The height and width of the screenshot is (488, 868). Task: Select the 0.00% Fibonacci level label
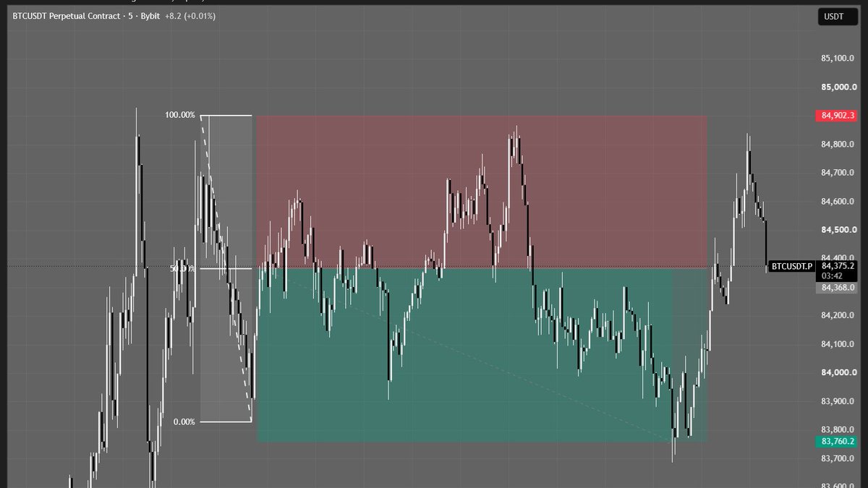pyautogui.click(x=184, y=421)
